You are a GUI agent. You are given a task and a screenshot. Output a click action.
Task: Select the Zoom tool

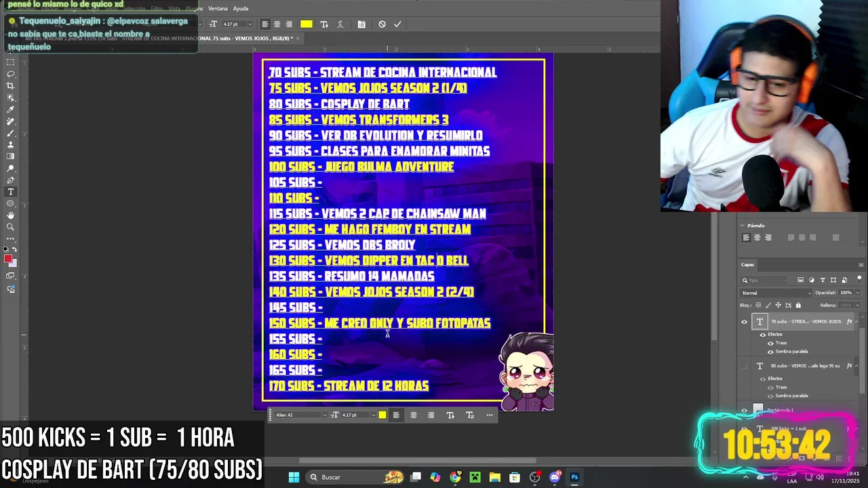[x=10, y=227]
